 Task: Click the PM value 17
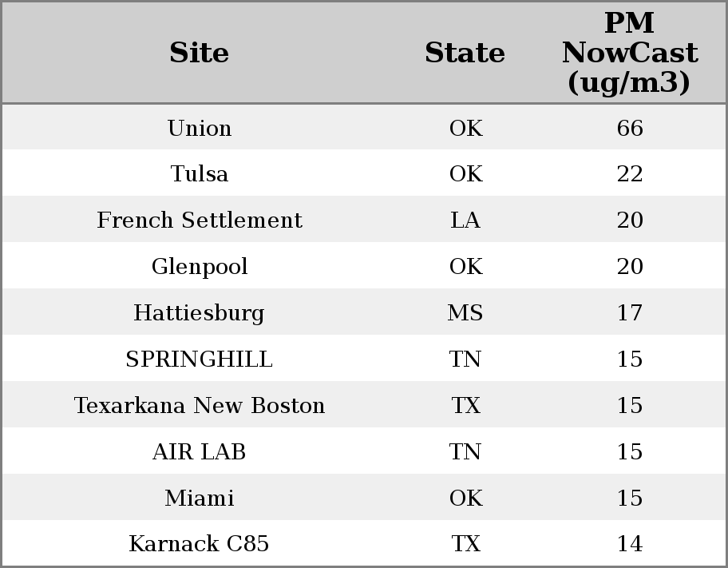click(629, 313)
